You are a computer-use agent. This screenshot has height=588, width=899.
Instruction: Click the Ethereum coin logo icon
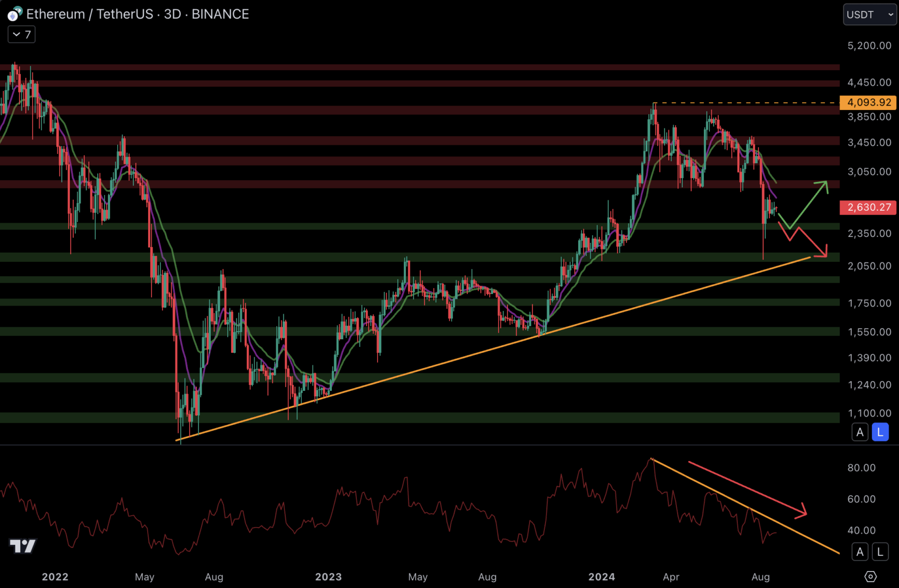(x=14, y=14)
